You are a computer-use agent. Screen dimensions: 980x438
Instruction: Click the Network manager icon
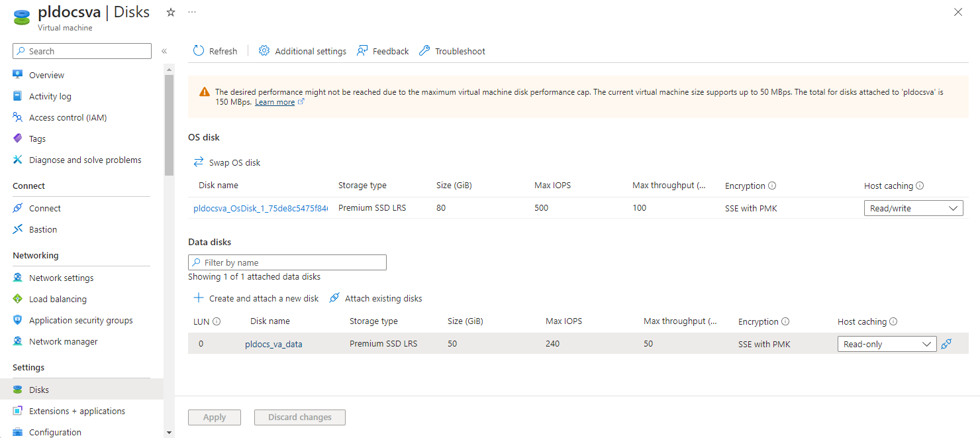click(18, 341)
